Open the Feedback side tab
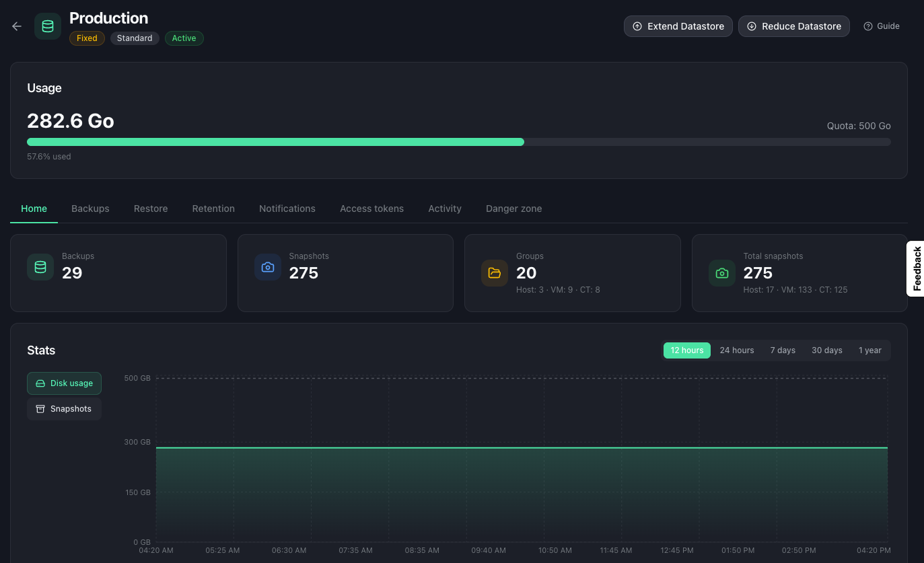The image size is (924, 563). tap(915, 268)
